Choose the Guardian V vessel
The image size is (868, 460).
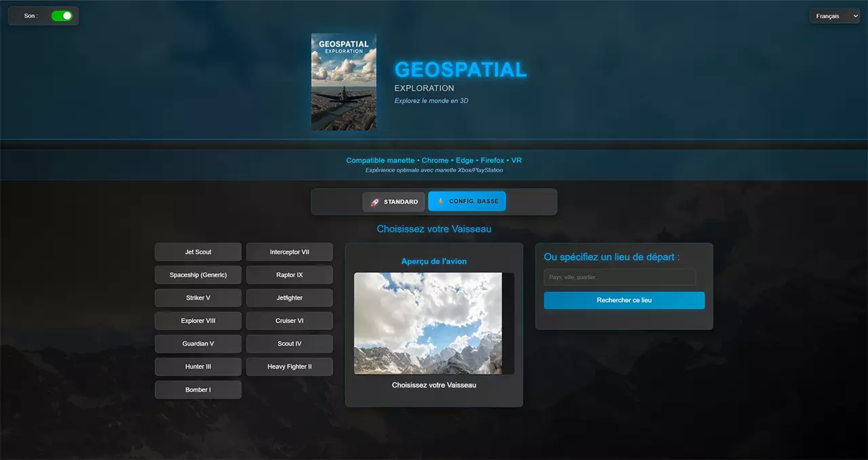tap(198, 343)
